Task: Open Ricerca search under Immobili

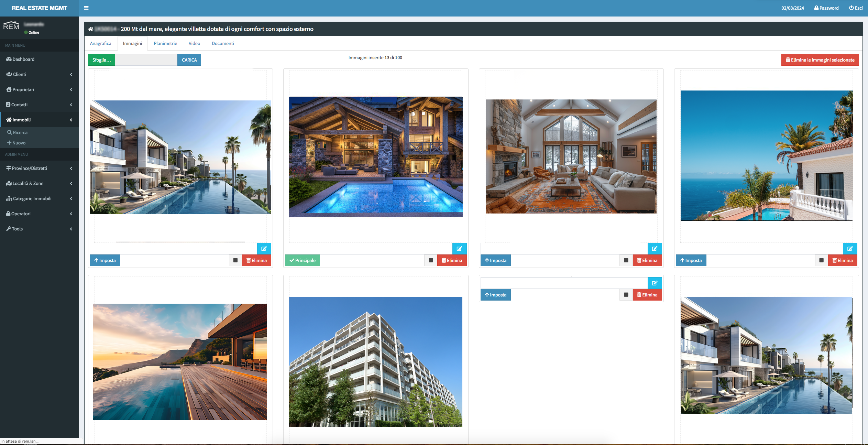Action: point(20,132)
